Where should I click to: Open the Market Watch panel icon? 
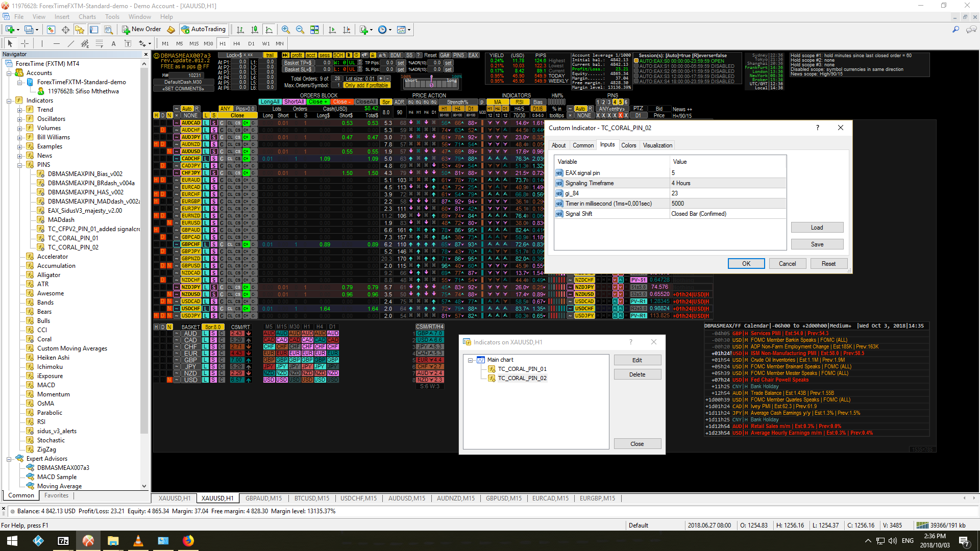(51, 30)
